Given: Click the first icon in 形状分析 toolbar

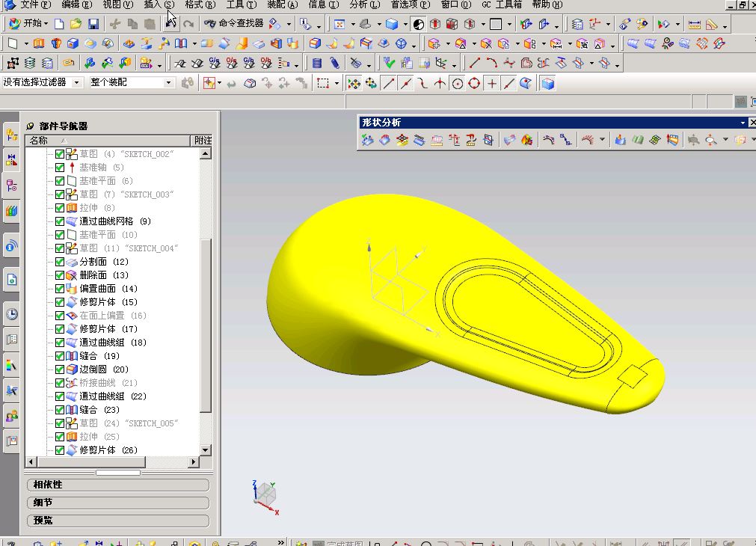Looking at the screenshot, I should point(367,141).
